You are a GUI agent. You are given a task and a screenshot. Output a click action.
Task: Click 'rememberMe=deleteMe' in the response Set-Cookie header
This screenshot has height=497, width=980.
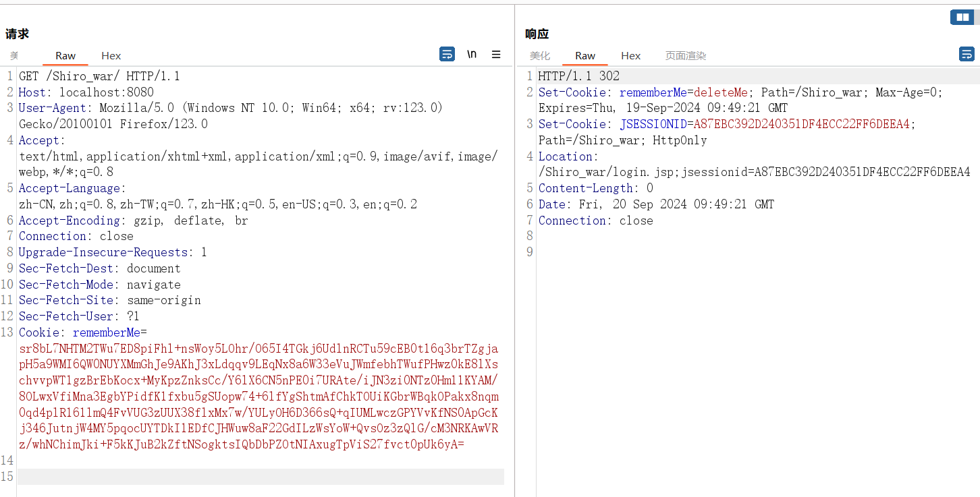point(684,92)
